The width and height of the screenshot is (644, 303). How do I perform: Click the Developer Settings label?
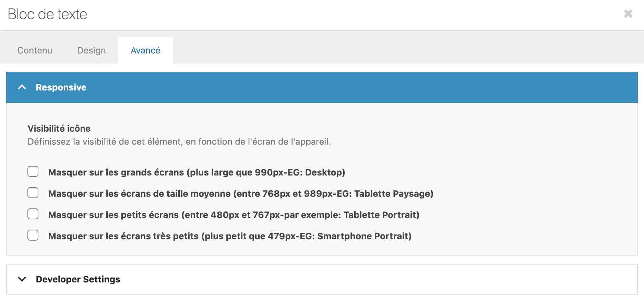pos(78,279)
